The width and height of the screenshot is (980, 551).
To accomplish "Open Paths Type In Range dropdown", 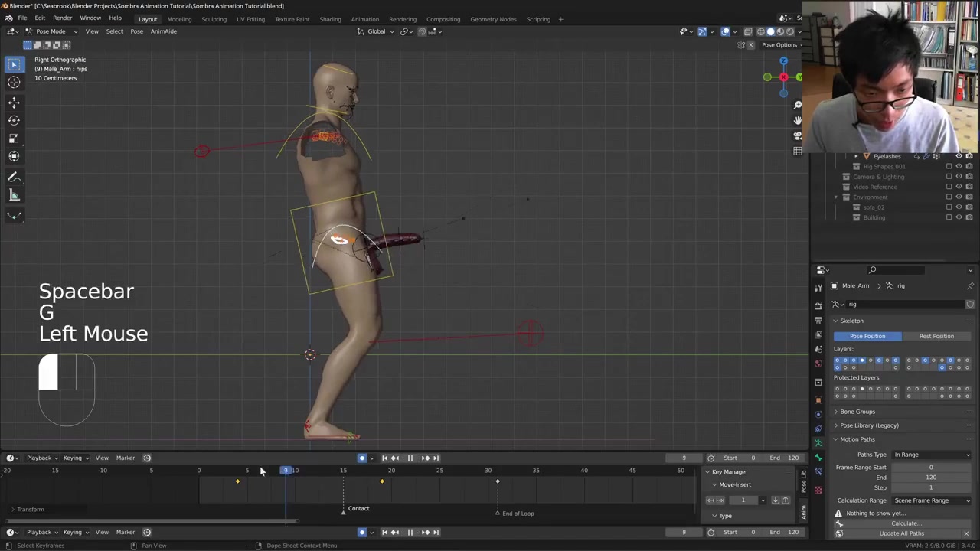I will [932, 455].
